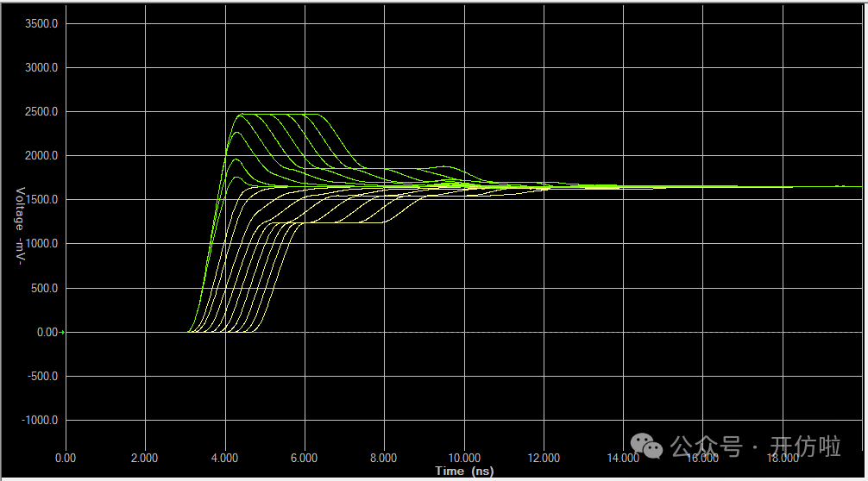Select the Voltage -mV- axis title
The image size is (868, 481).
pos(18,221)
